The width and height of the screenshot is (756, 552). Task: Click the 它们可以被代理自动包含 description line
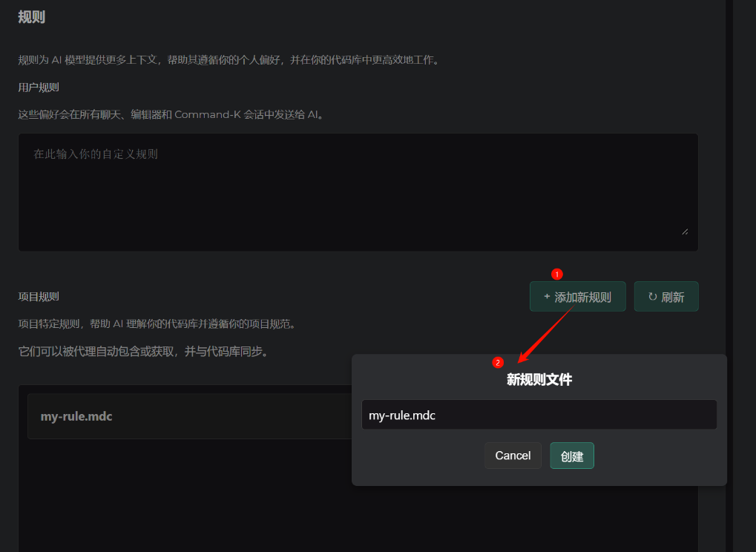(143, 352)
